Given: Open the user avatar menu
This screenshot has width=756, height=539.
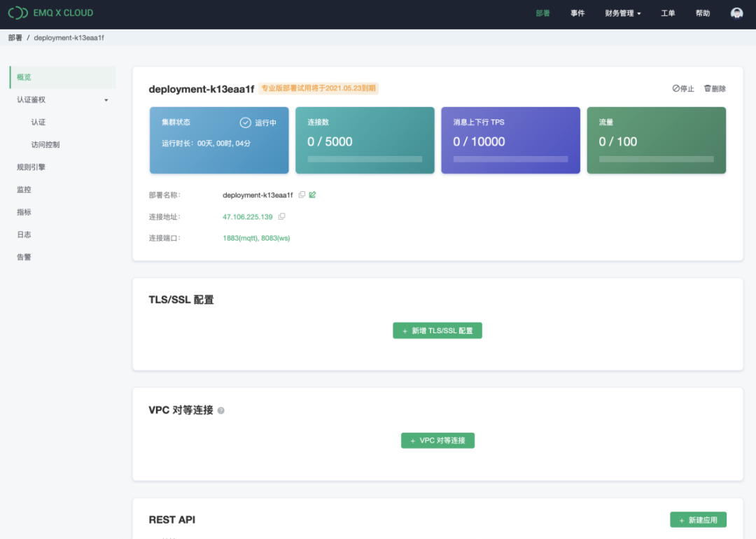Looking at the screenshot, I should point(736,13).
